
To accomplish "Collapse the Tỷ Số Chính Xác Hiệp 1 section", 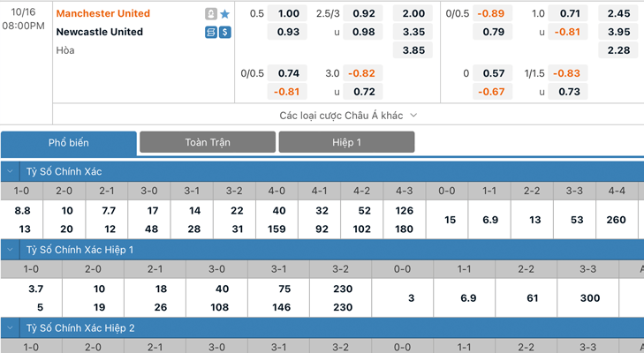I will [11, 250].
